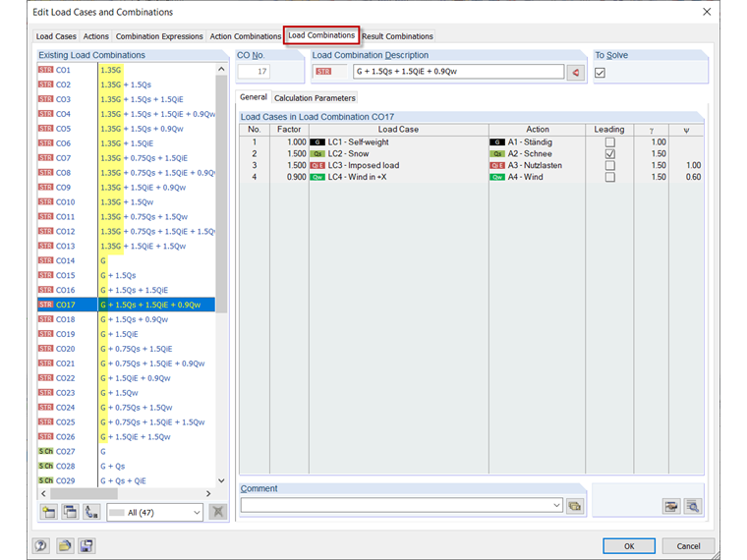Click left arrow of horizontal list scrollbar
The height and width of the screenshot is (560, 747).
tap(44, 493)
